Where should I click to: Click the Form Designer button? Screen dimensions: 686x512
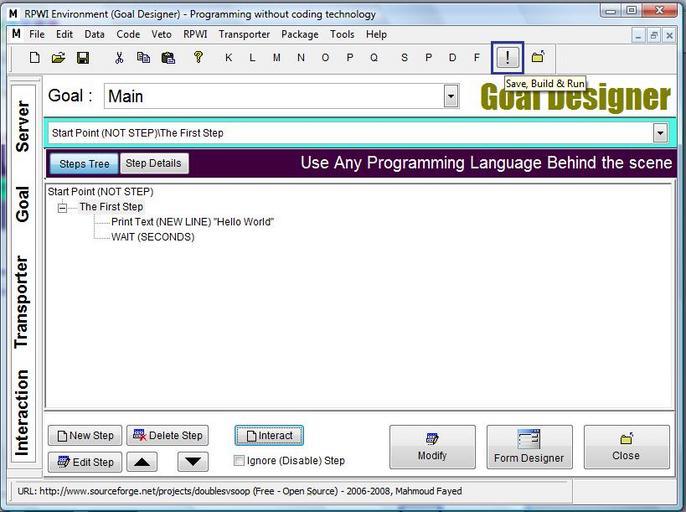(529, 446)
